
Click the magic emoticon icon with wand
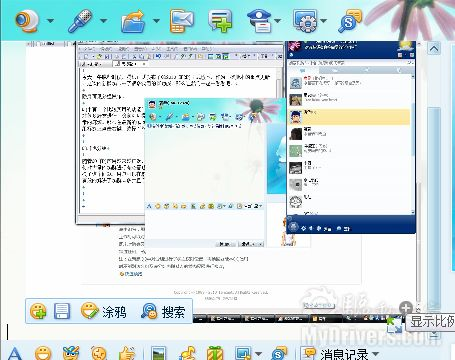(x=71, y=353)
